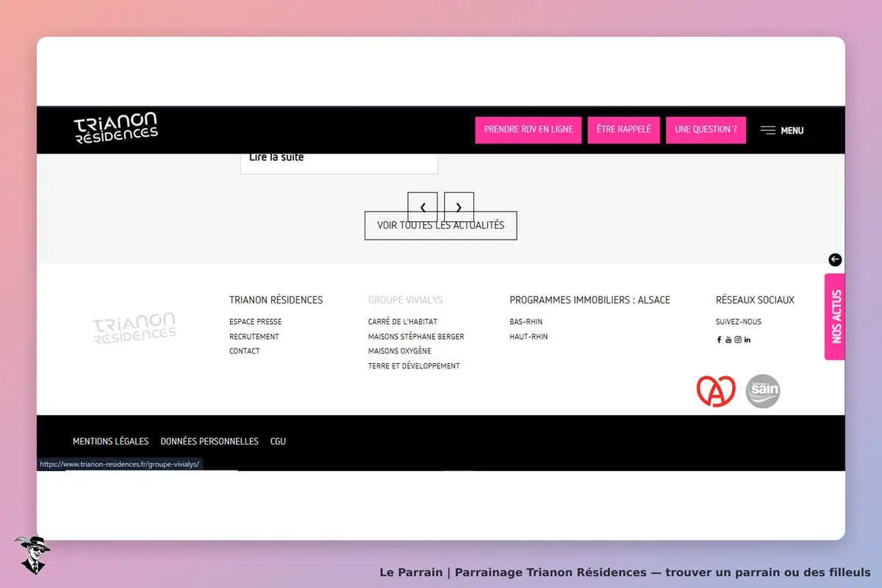Click the grey Bâtiment Sain badge
The image size is (882, 588).
coord(763,391)
